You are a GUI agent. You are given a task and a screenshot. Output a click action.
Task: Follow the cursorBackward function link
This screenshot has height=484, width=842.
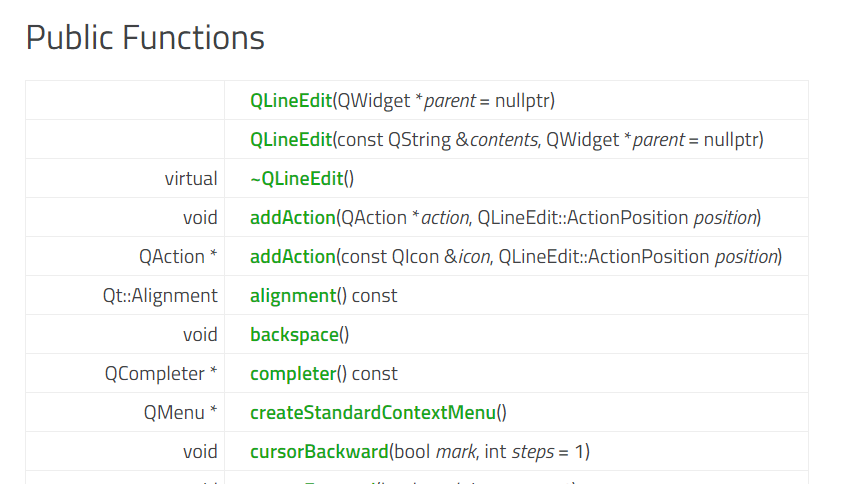(318, 452)
